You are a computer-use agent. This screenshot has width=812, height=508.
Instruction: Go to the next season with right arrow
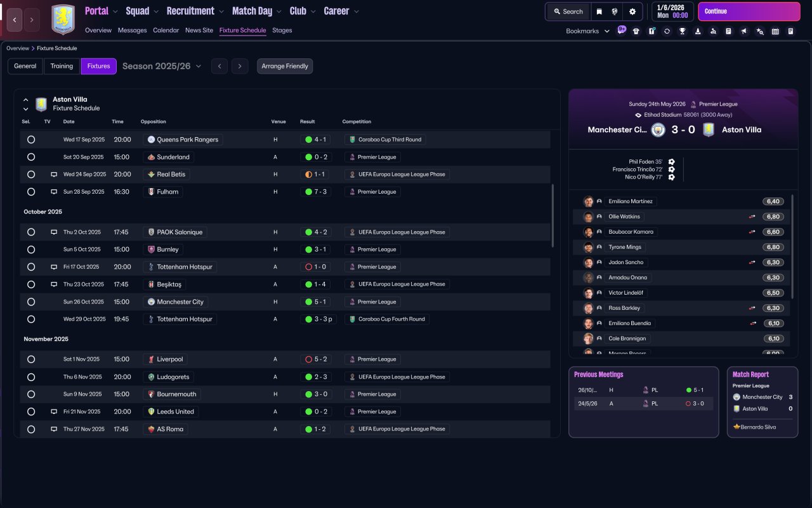[239, 66]
